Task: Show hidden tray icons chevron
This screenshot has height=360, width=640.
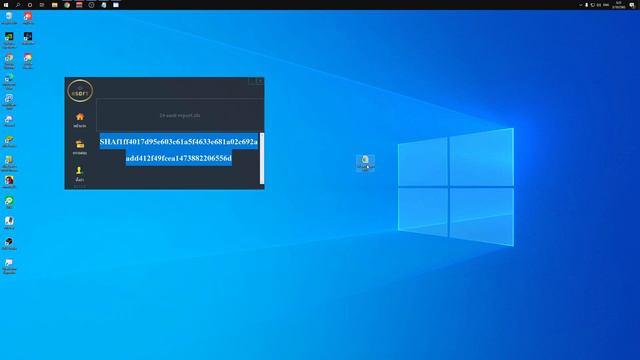Action: click(580, 5)
